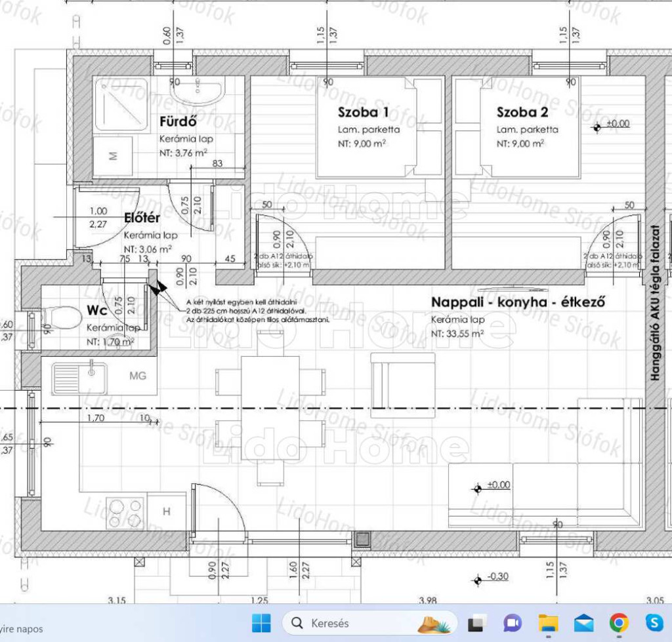Launch the Teams chat app icon

tap(512, 623)
